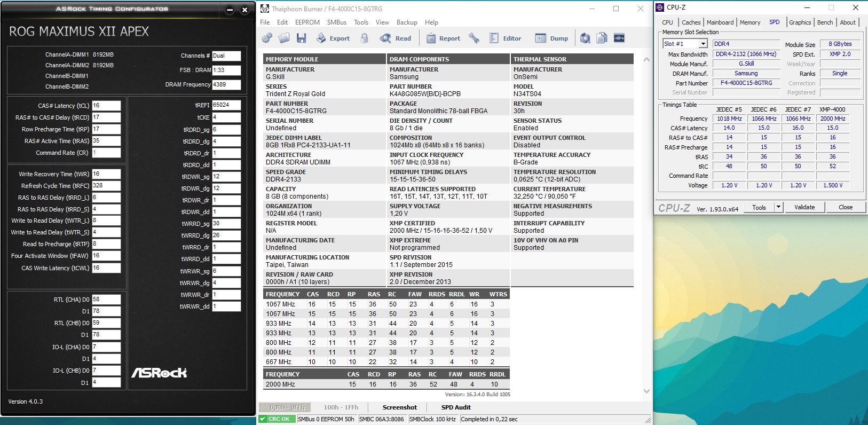
Task: Click the CAS# Latency (tCL) value field
Action: click(106, 106)
